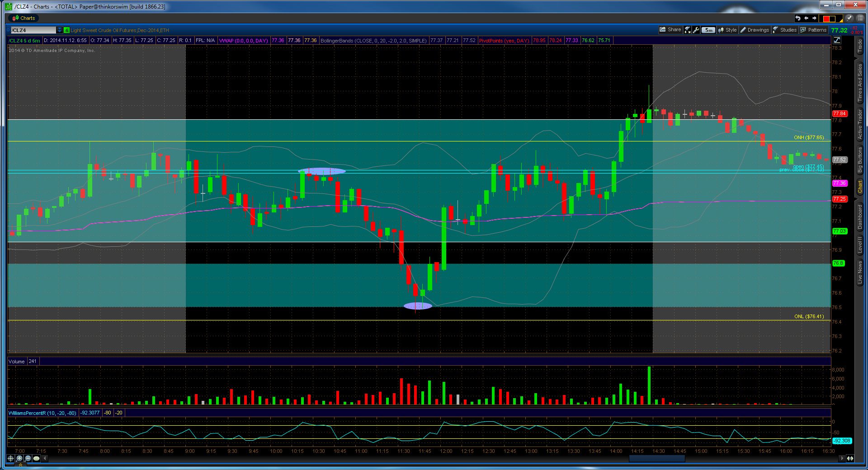Click the back arrow icon
Screen dimensions: 868x470
[806, 18]
